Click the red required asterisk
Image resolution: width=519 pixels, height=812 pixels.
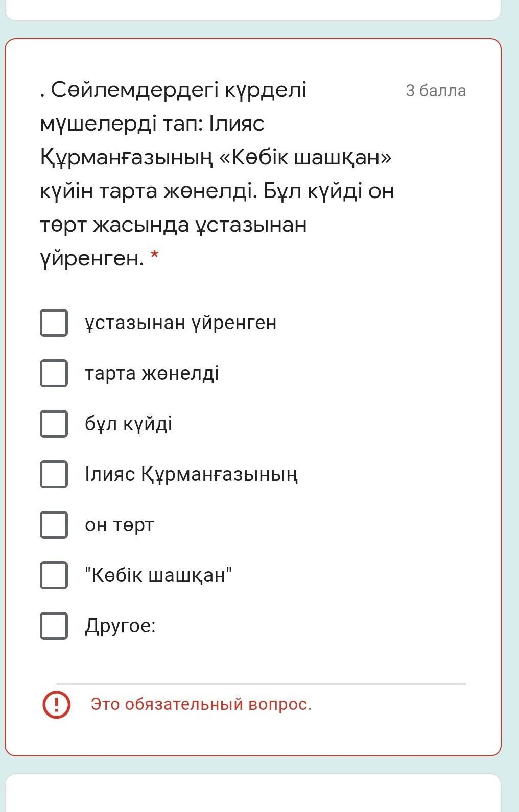155,256
